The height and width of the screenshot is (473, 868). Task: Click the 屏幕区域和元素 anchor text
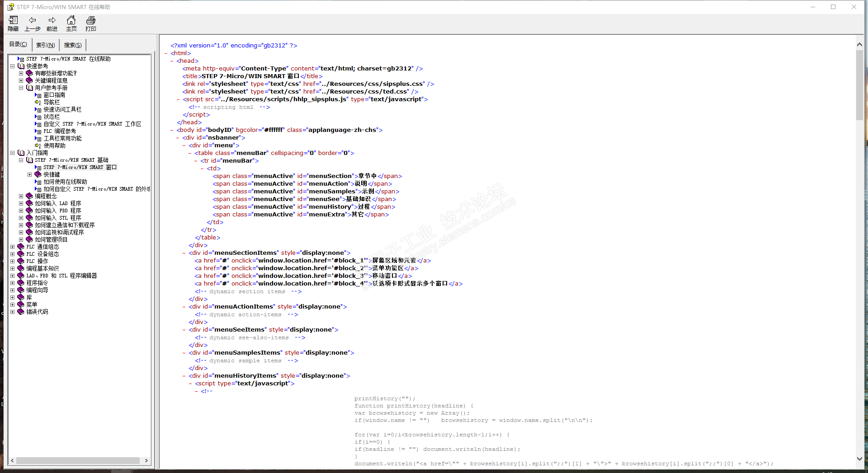394,261
